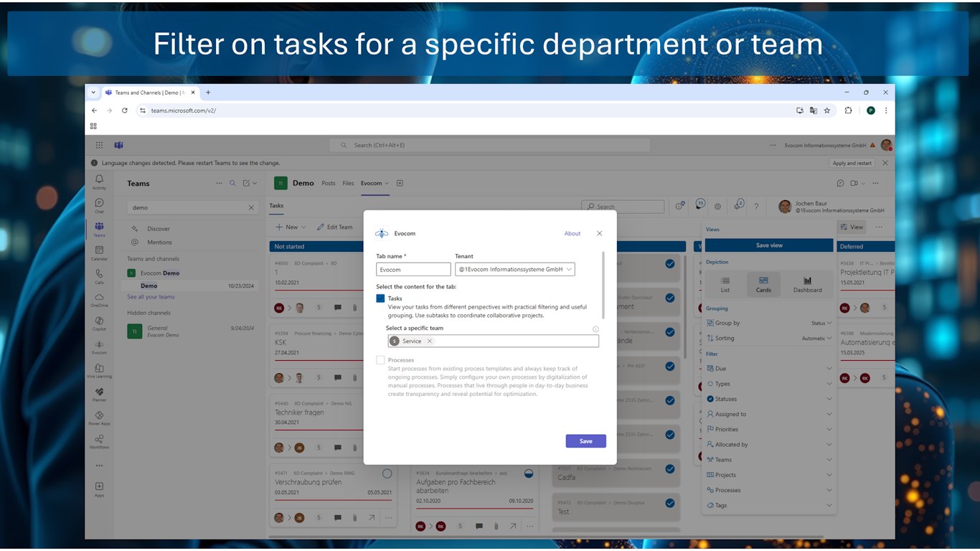
Task: Select the Tasks tab under Demo
Action: [276, 205]
